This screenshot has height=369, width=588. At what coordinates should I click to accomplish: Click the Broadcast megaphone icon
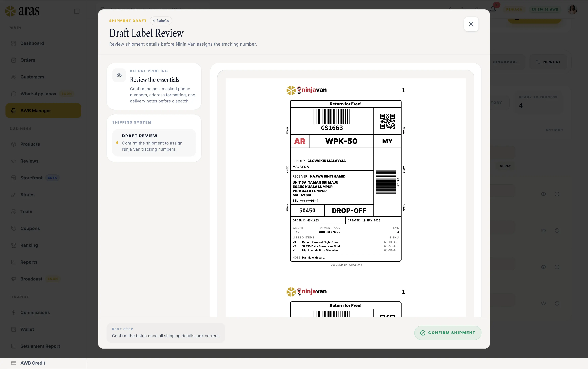[14, 279]
